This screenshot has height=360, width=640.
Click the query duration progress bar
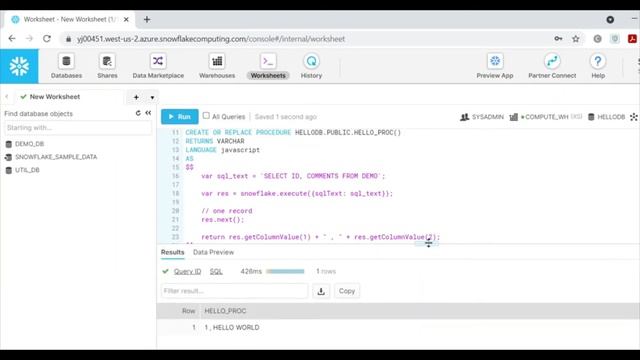(x=285, y=271)
